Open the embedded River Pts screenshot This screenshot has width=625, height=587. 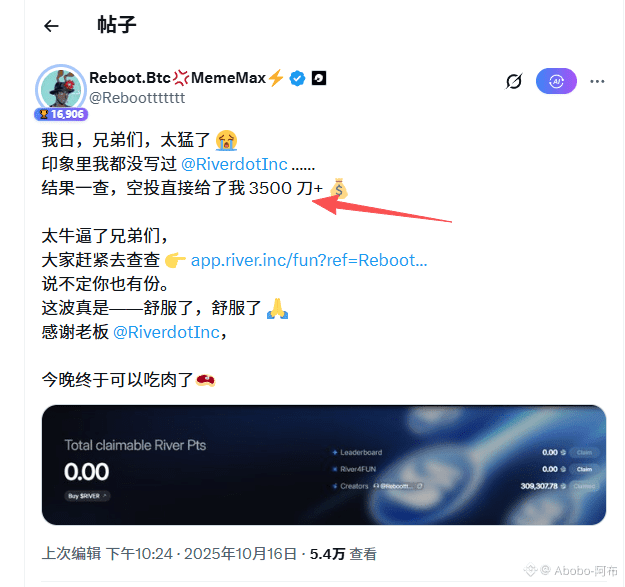(324, 465)
